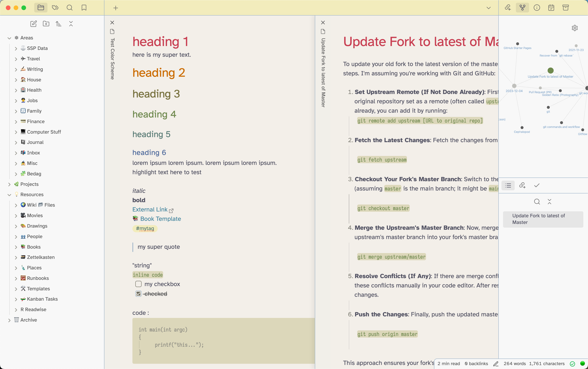The width and height of the screenshot is (588, 369).
Task: Show the outgoing links tab
Action: pos(522,185)
